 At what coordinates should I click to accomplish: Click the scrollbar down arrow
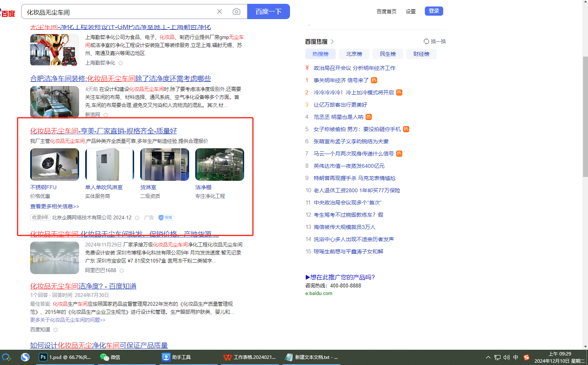(x=585, y=347)
